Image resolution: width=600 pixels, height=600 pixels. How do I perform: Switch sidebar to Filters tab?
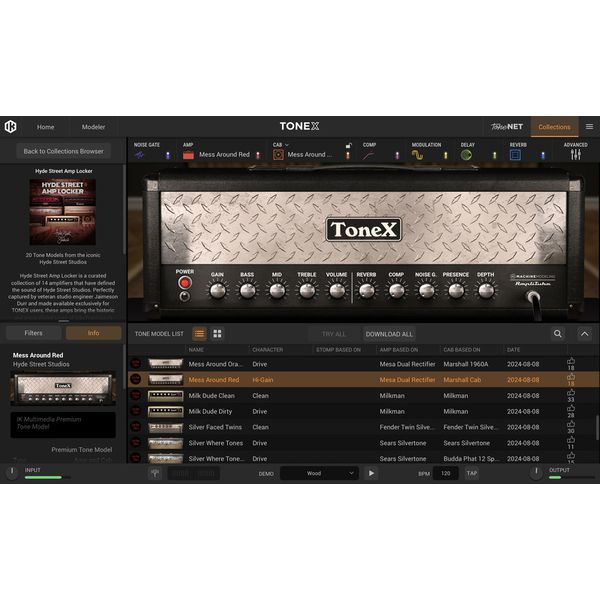34,333
